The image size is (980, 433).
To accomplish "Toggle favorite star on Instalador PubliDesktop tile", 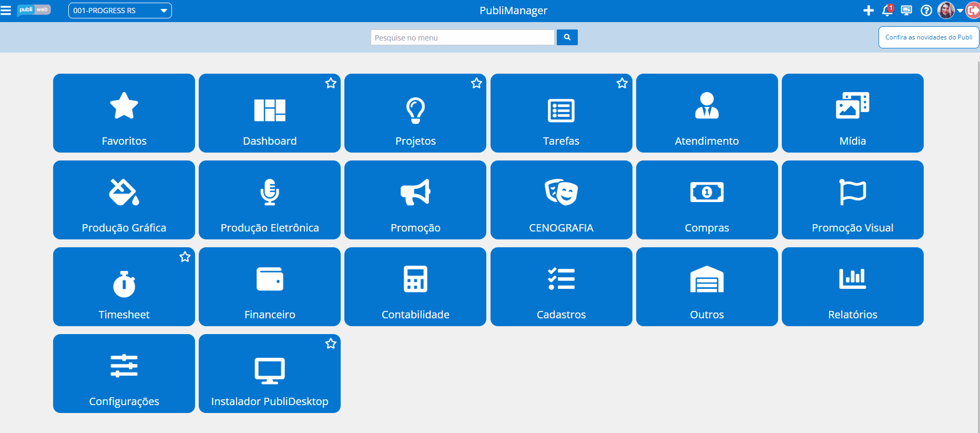I will point(331,344).
